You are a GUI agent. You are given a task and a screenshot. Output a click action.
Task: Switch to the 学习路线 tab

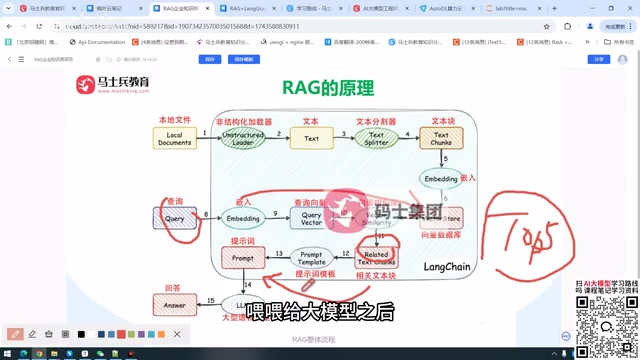(x=313, y=8)
